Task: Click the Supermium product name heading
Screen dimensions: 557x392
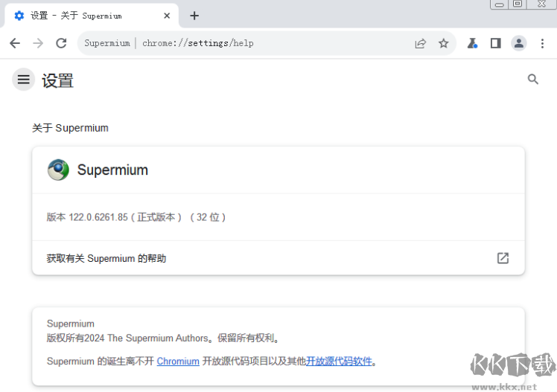Action: [x=112, y=170]
